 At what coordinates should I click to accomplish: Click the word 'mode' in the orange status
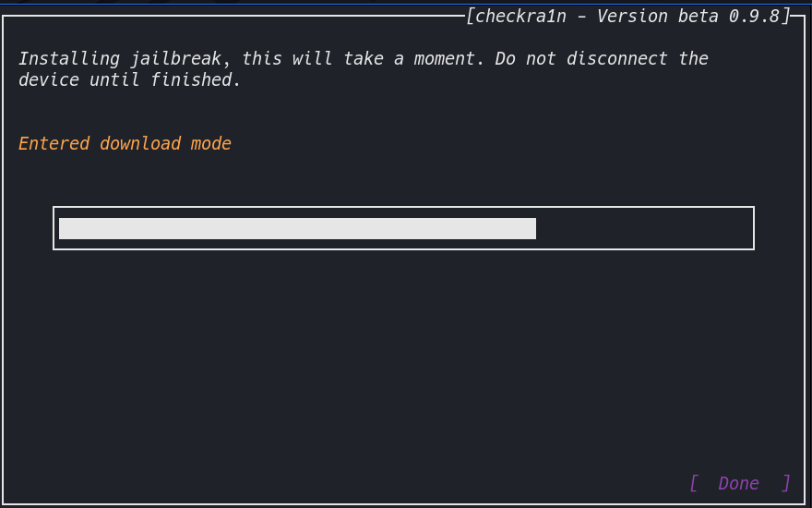[x=210, y=143]
